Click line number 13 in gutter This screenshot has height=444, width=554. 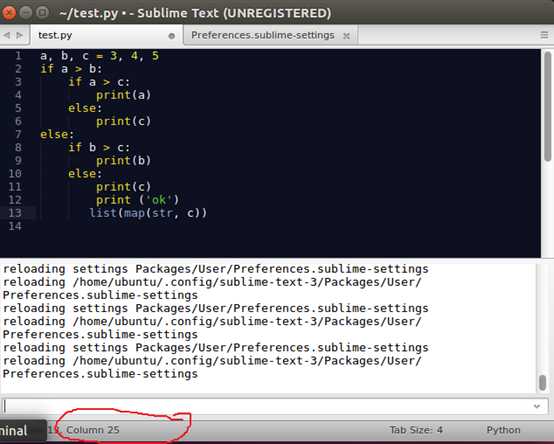click(x=15, y=213)
